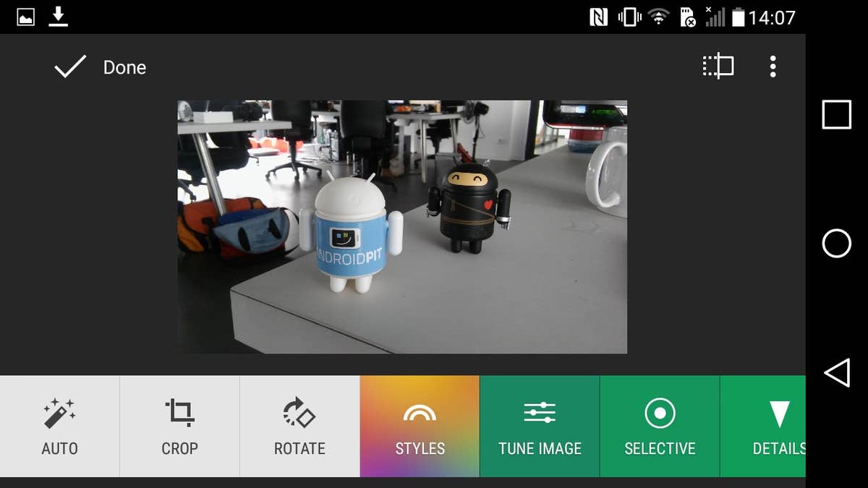Choose the ROTATE tool
Image resolution: width=868 pixels, height=488 pixels.
[x=299, y=426]
